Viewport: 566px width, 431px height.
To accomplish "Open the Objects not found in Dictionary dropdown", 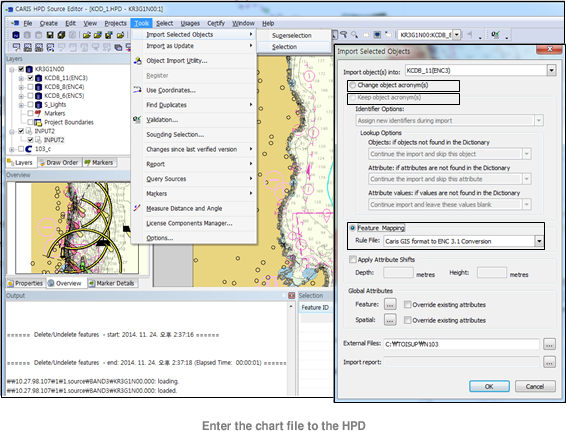I will click(526, 154).
